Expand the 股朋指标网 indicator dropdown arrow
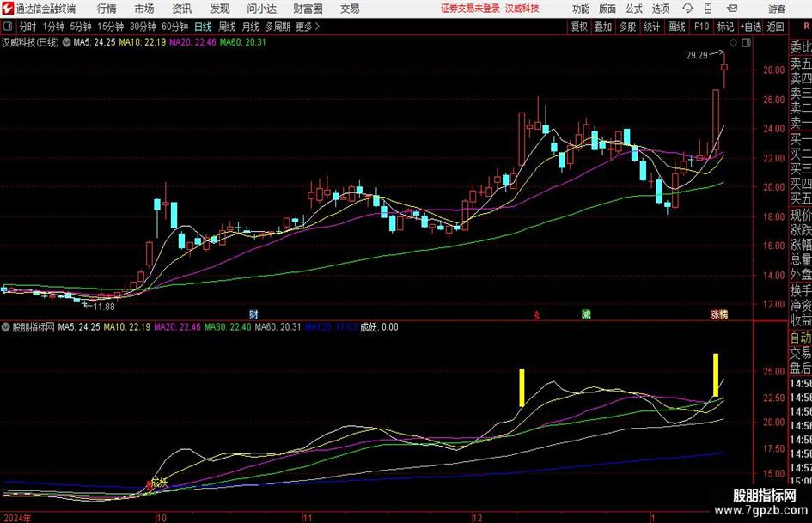812x523 pixels. click(6, 327)
